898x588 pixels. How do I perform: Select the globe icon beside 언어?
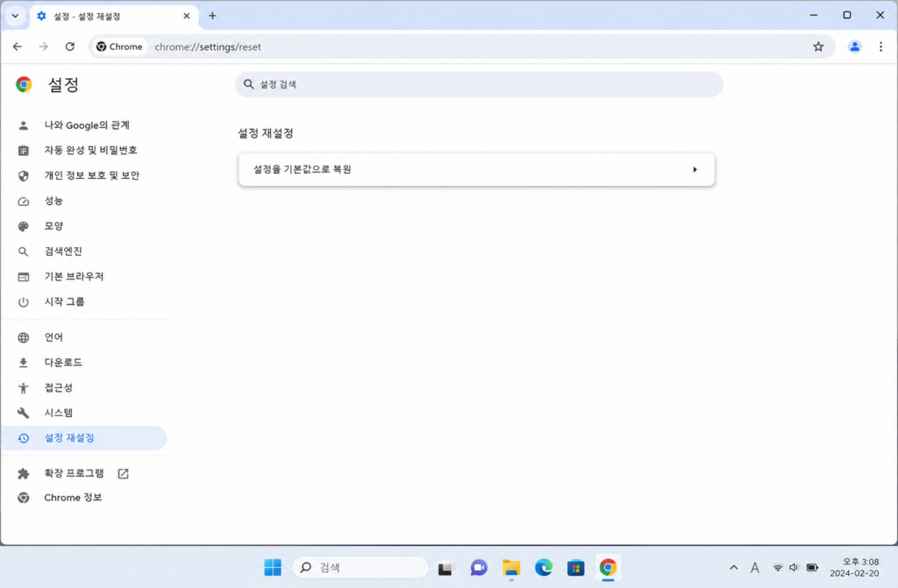[24, 337]
